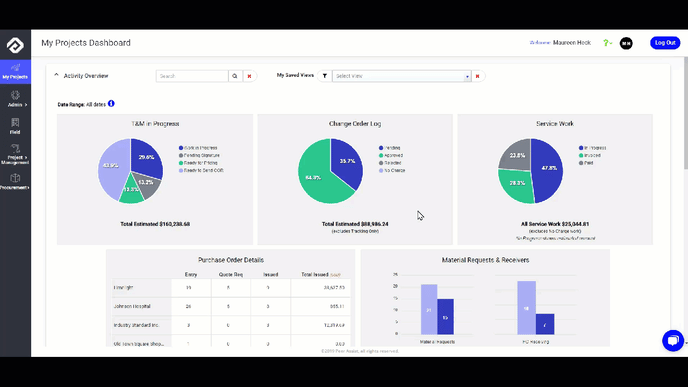688x387 pixels.
Task: Toggle Paid legend in Service Work
Action: tap(586, 163)
